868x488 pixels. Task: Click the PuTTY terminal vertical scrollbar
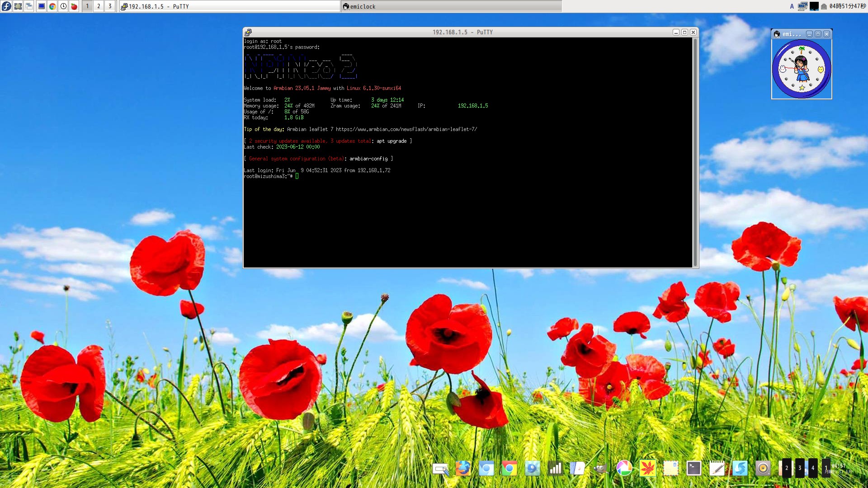click(695, 152)
